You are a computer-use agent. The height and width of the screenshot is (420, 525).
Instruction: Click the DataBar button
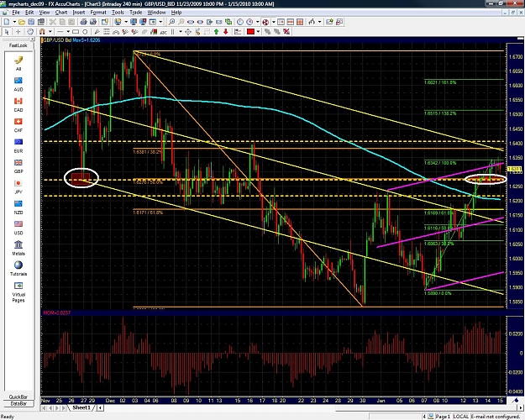click(18, 403)
